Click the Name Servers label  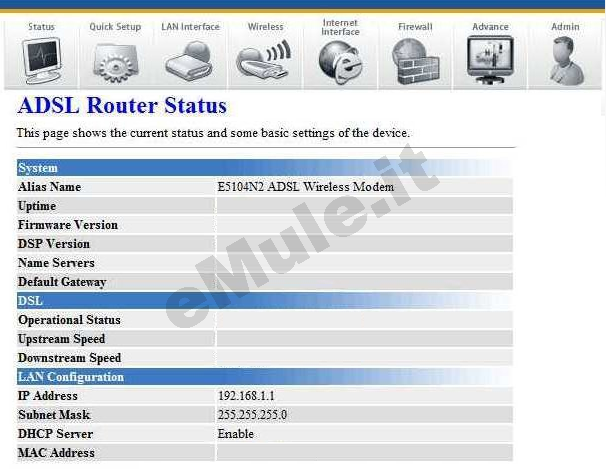(56, 263)
